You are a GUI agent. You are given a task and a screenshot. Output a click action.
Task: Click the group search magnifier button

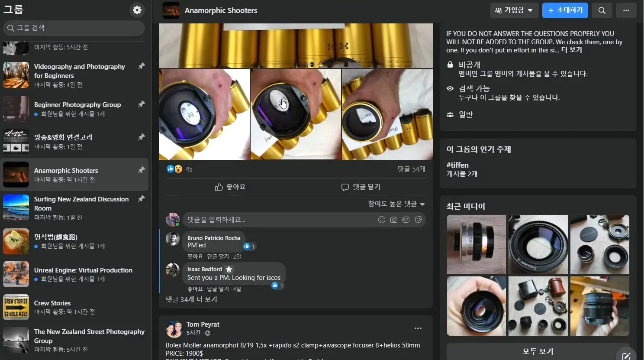pos(602,10)
